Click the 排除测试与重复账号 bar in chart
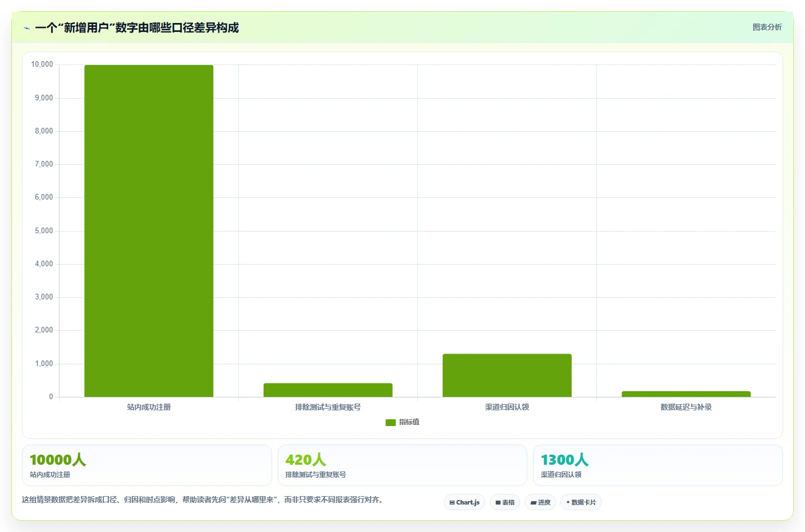This screenshot has height=532, width=805. (x=328, y=390)
